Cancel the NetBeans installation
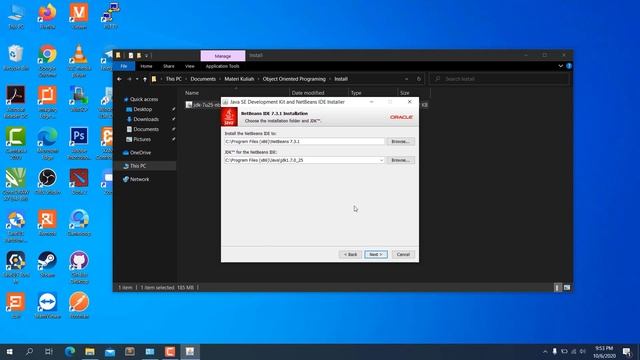640x360 pixels. [403, 254]
